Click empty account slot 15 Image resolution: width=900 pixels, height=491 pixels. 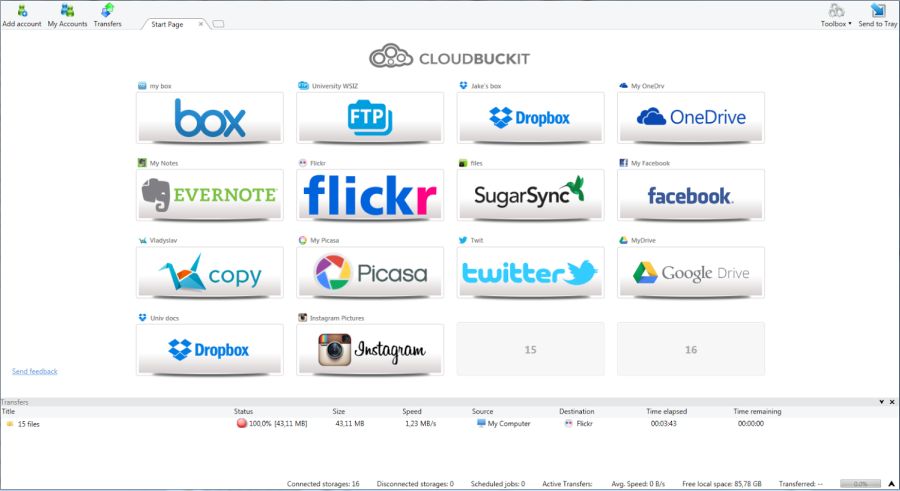click(530, 349)
